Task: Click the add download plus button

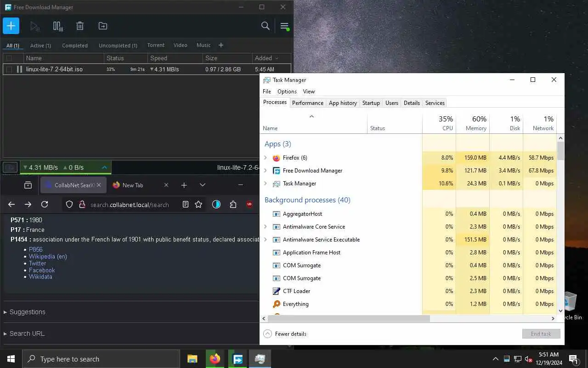Action: 11,26
